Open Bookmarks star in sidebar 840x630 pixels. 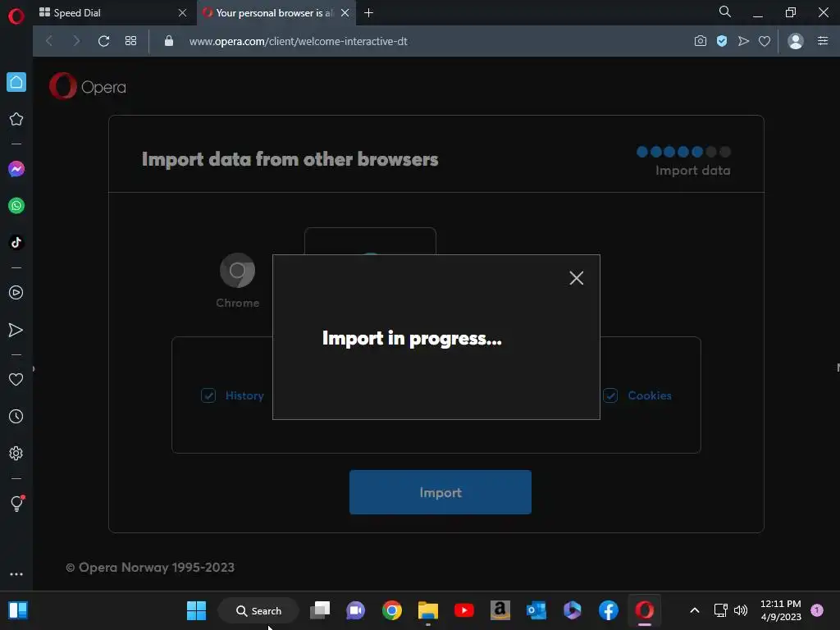click(x=16, y=119)
